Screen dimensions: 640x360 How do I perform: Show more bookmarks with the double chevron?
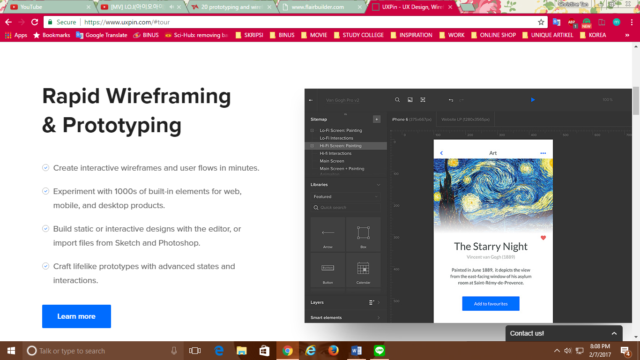click(627, 35)
